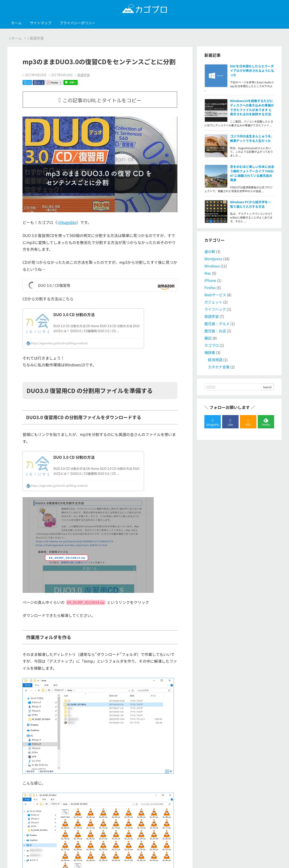Open 俺辞書 category
Screen dimensions: 289x868
point(210,353)
